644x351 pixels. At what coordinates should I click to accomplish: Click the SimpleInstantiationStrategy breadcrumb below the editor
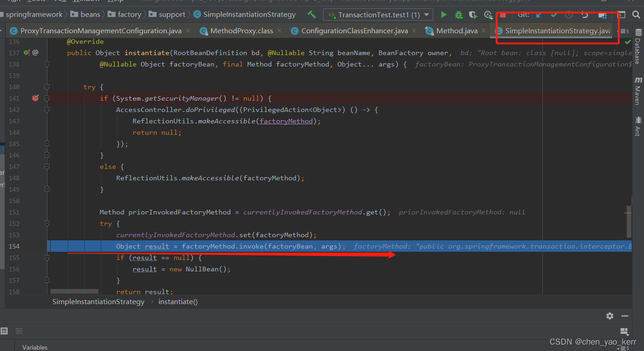coord(98,301)
